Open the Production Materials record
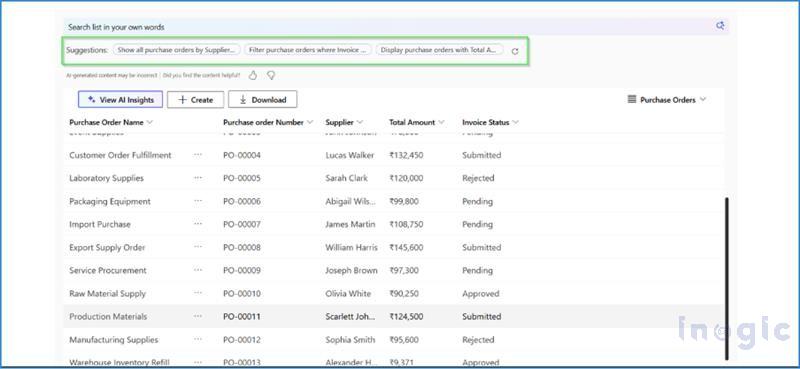The width and height of the screenshot is (800, 369). (108, 316)
